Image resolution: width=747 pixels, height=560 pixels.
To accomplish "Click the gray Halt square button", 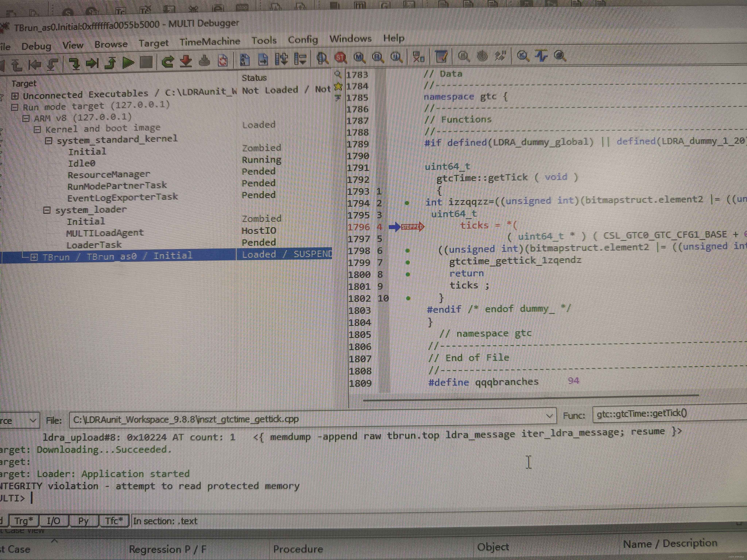I will [x=146, y=63].
